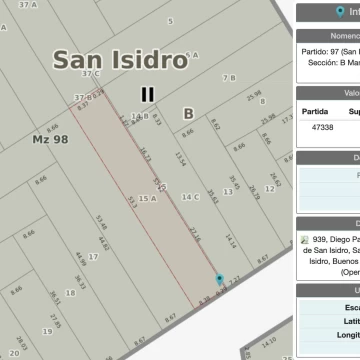Click the San Isidro map label

tap(120, 60)
